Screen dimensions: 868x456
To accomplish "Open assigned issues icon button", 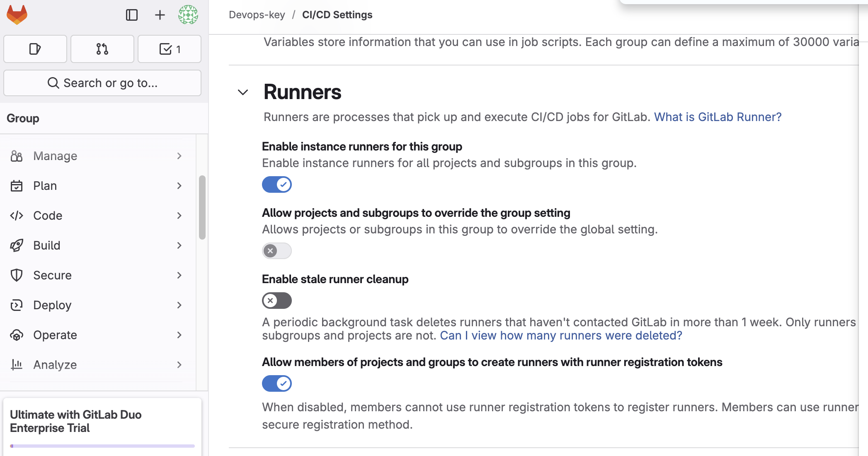I will [x=35, y=49].
